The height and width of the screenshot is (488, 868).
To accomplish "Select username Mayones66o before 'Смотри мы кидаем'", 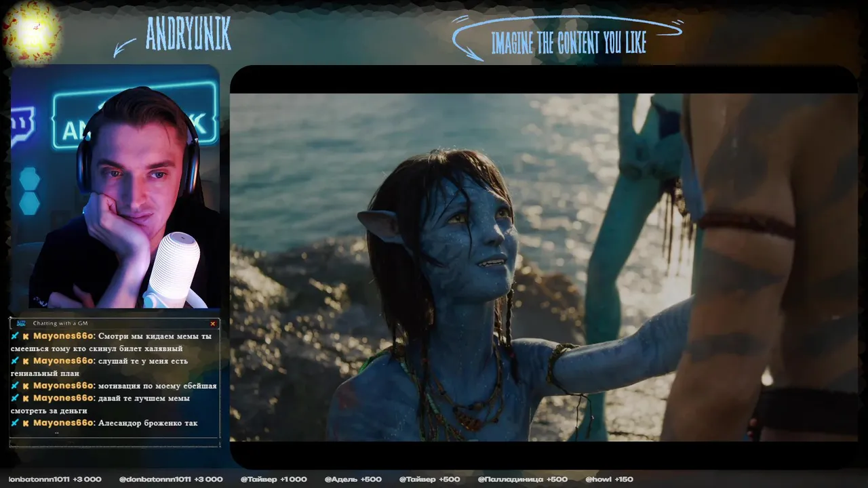I will 64,335.
